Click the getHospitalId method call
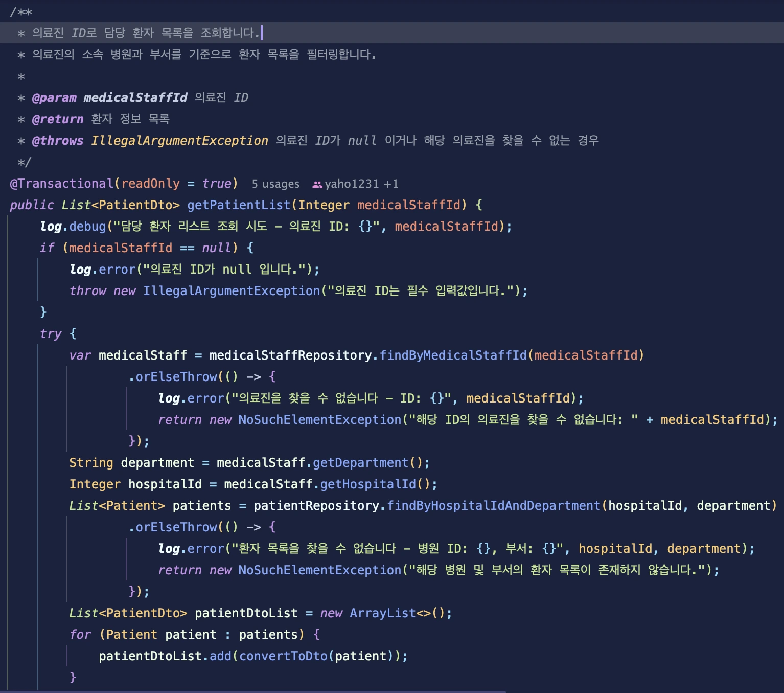 click(x=368, y=484)
